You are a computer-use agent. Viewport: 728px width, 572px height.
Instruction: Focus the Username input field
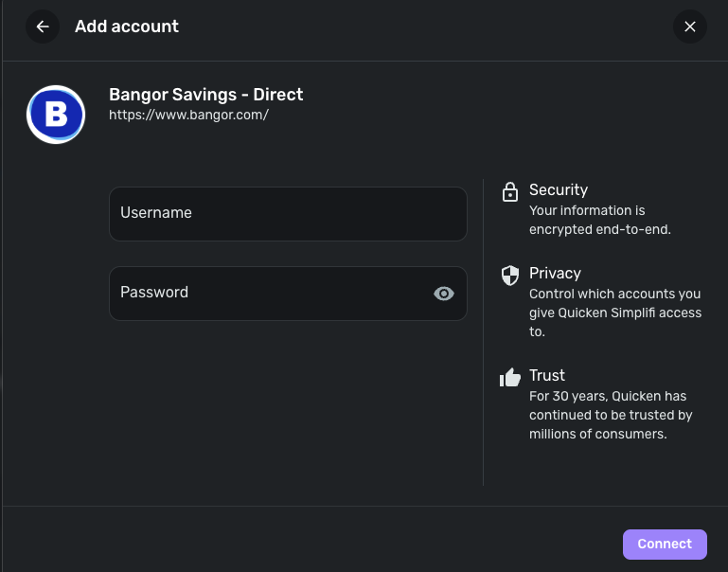click(288, 213)
